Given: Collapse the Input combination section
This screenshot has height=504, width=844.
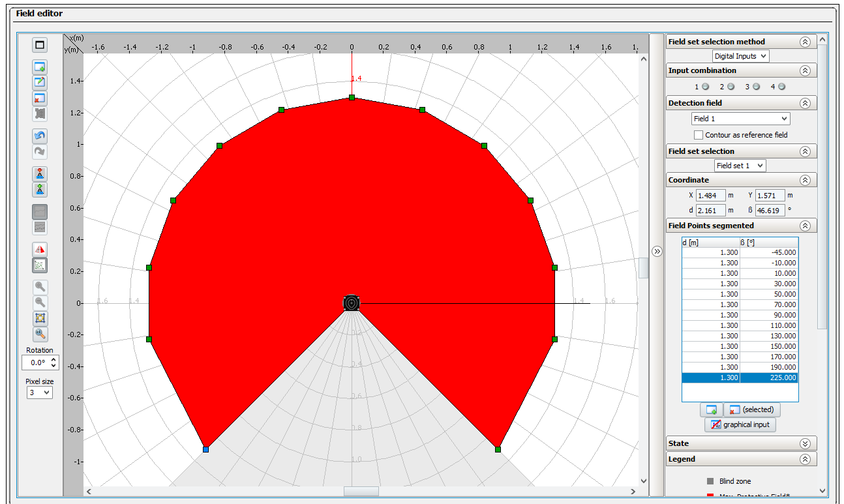Looking at the screenshot, I should (x=806, y=70).
